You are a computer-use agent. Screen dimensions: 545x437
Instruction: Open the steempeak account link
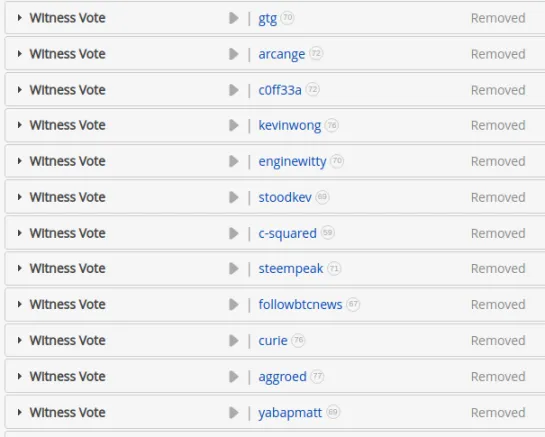pyautogui.click(x=291, y=269)
